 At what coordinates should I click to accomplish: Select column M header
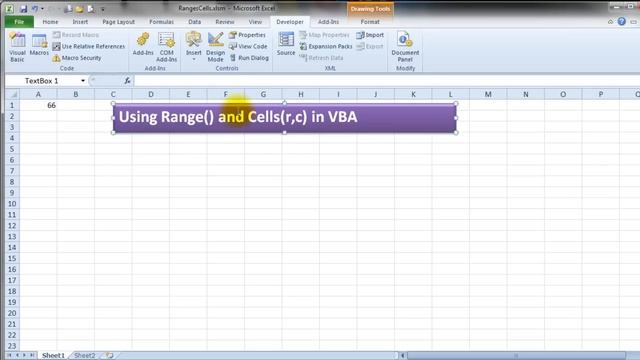[488, 94]
